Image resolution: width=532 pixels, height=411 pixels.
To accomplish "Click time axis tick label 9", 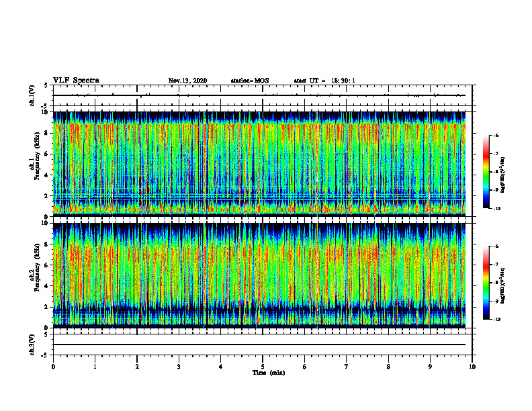I will coord(430,367).
